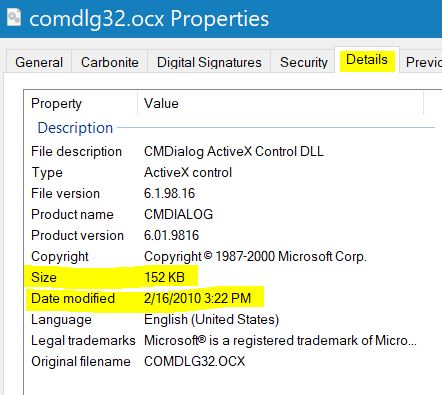
Task: Open the Carbonite tab
Action: (110, 62)
